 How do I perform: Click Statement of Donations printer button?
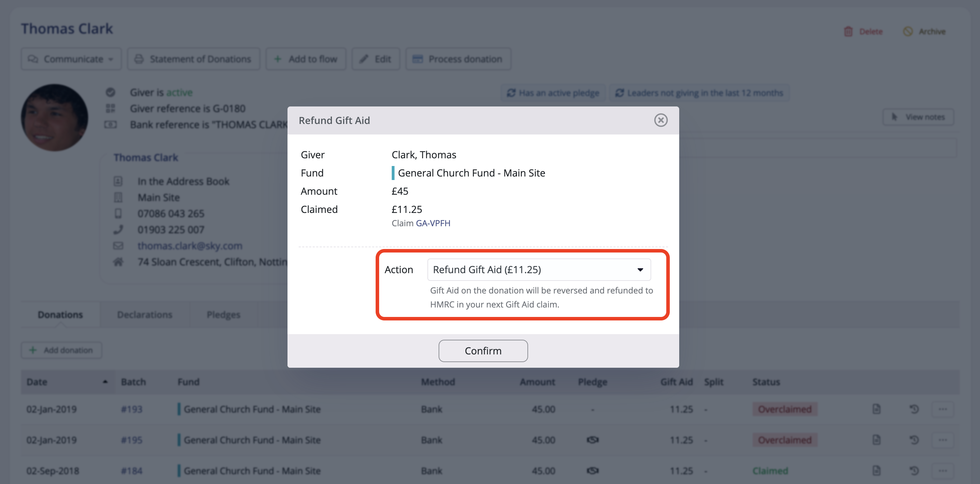point(194,59)
